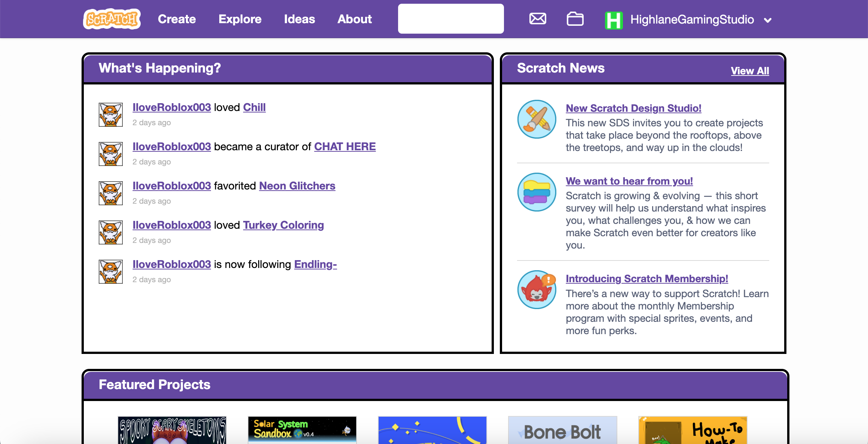This screenshot has width=868, height=444.
Task: Open the messages envelope icon
Action: (x=538, y=19)
